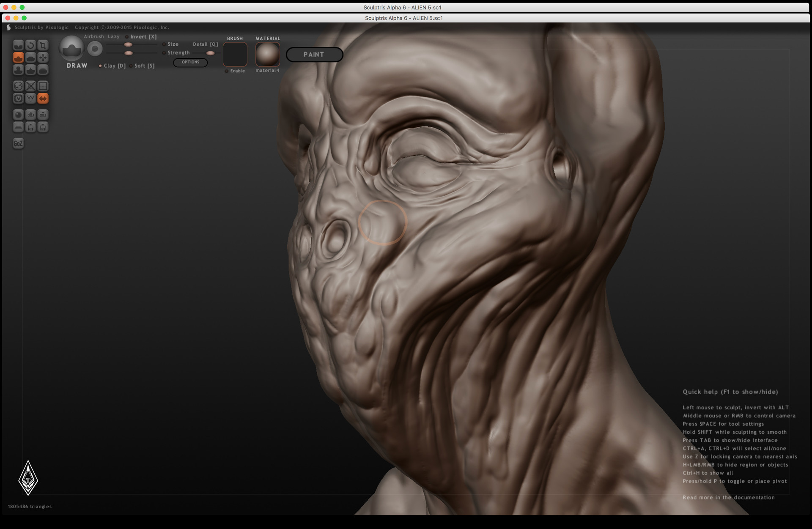Click the Airbrush mode dial
This screenshot has width=812, height=529.
click(x=95, y=49)
